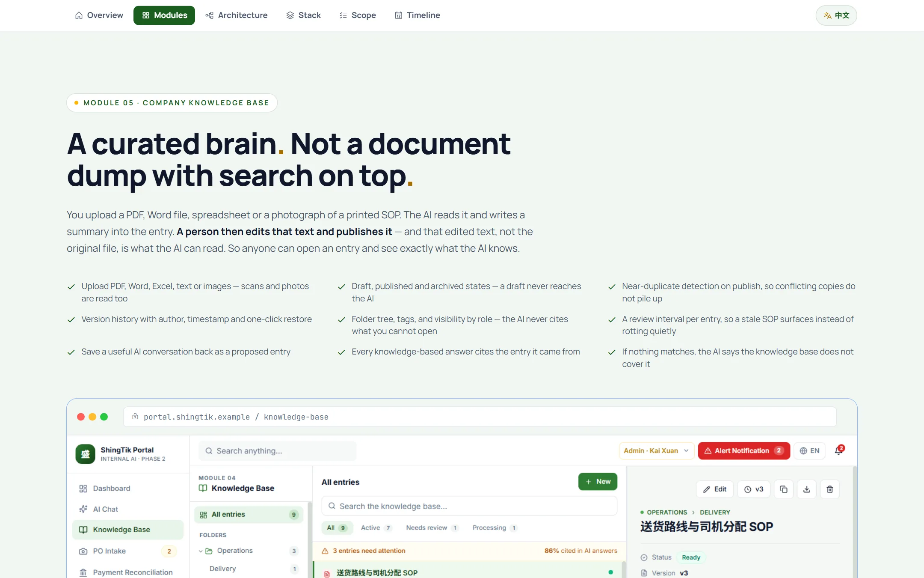Click the lock icon in address bar

[x=135, y=417]
